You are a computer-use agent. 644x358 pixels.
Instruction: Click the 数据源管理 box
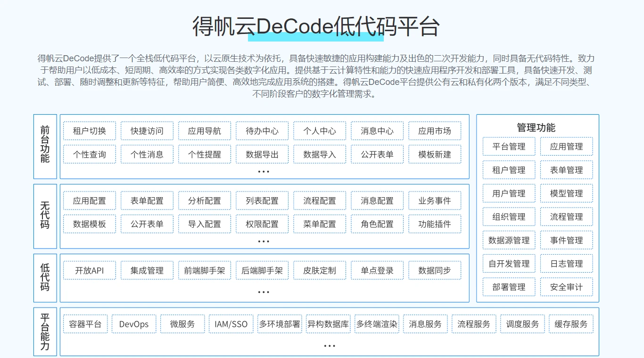coord(509,240)
